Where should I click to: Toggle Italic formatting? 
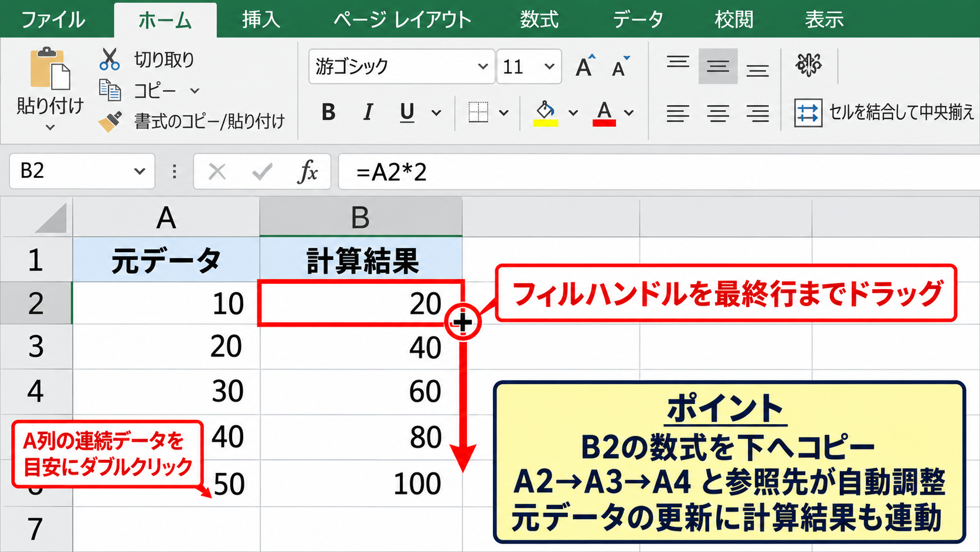(368, 112)
